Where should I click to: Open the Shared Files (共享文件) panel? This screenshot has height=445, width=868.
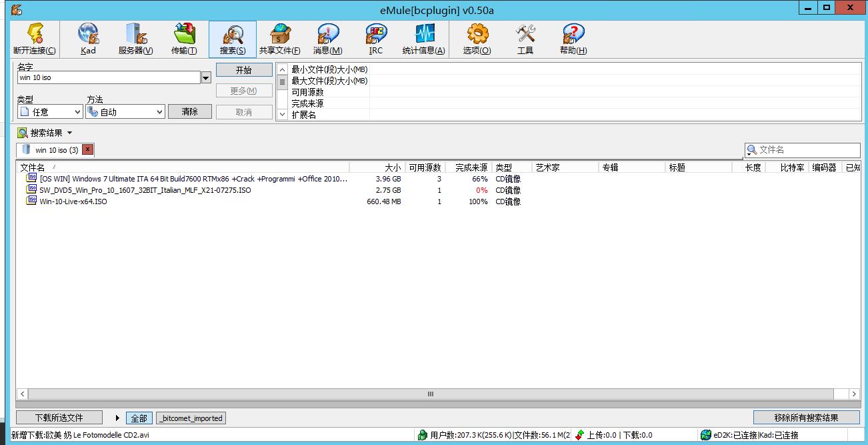pyautogui.click(x=279, y=39)
